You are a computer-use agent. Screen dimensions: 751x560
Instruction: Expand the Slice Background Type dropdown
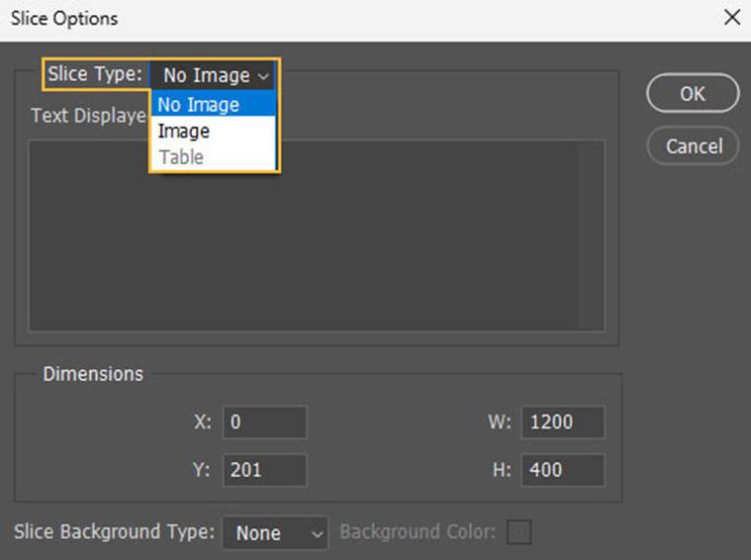tap(275, 533)
